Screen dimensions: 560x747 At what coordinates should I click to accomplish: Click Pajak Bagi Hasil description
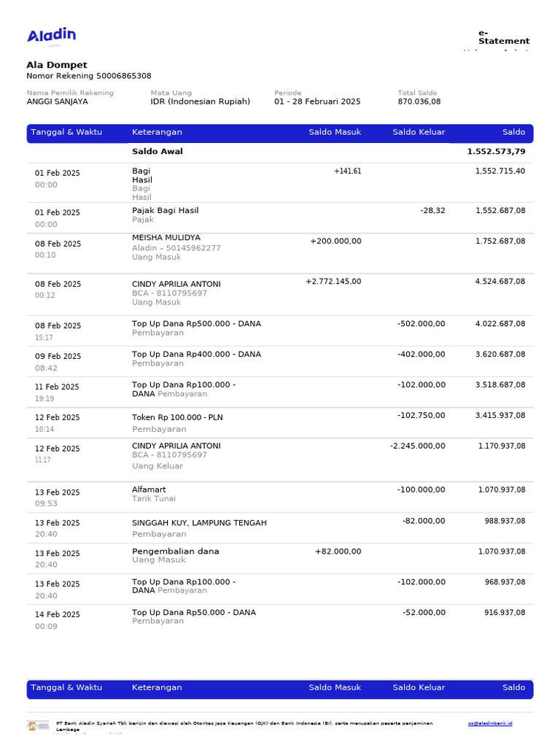166,211
